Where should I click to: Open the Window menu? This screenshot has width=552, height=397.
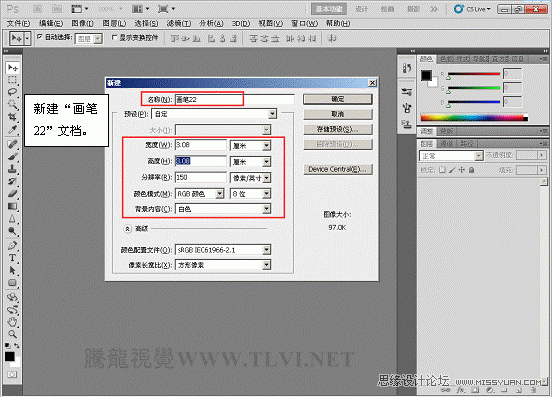pos(305,23)
